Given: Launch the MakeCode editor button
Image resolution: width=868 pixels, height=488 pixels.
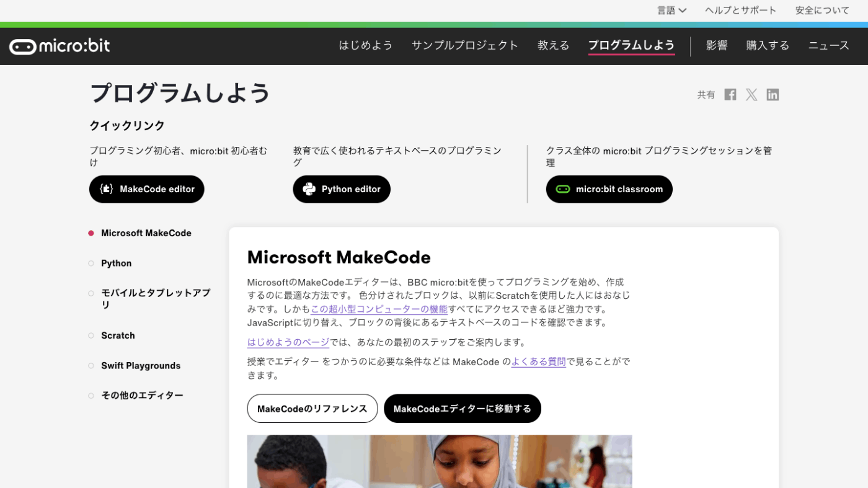Looking at the screenshot, I should point(146,189).
